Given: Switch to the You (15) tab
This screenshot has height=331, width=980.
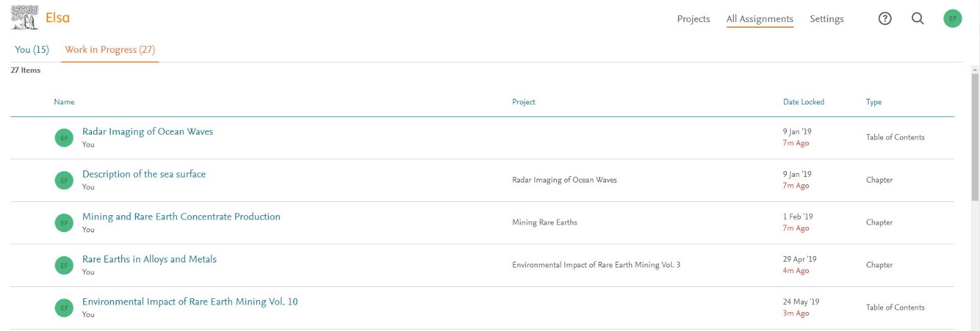Looking at the screenshot, I should point(31,50).
